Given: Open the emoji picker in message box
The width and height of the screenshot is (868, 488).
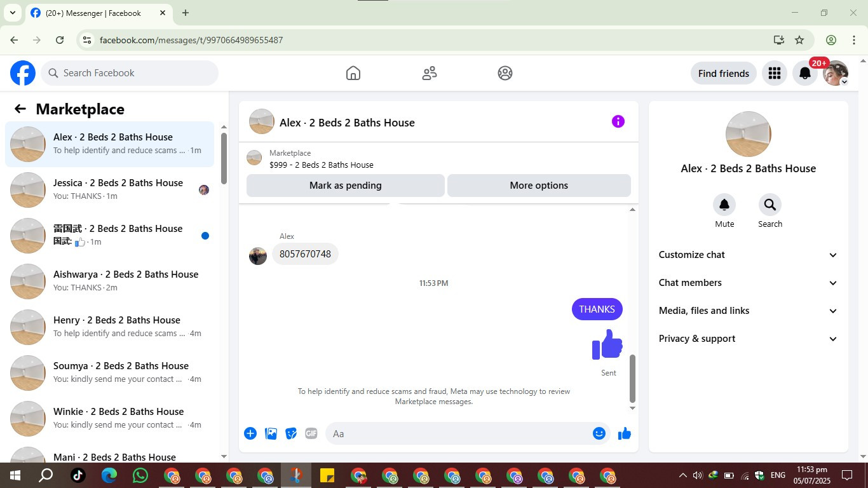Looking at the screenshot, I should pos(599,433).
